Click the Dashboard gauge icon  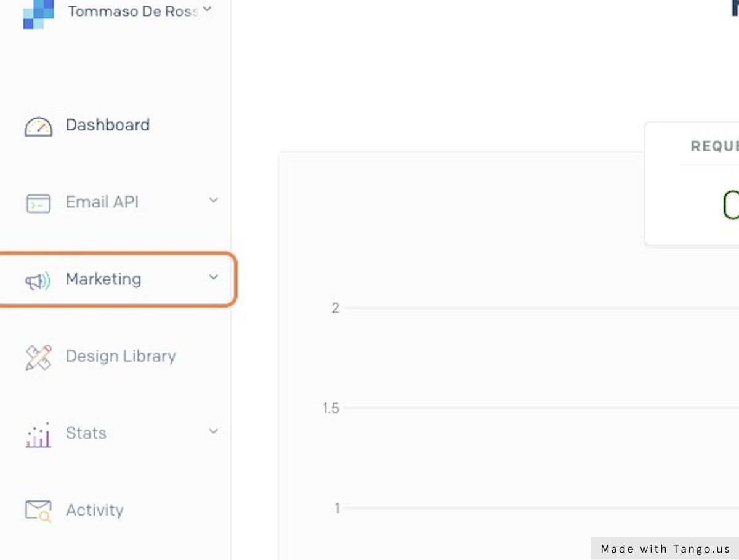38,126
